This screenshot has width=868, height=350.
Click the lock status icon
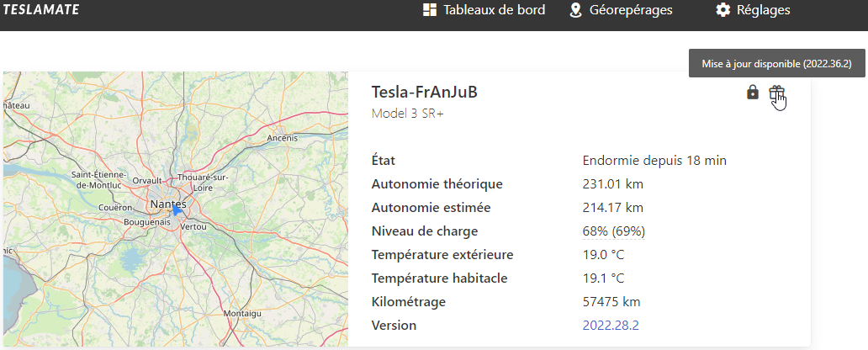752,92
